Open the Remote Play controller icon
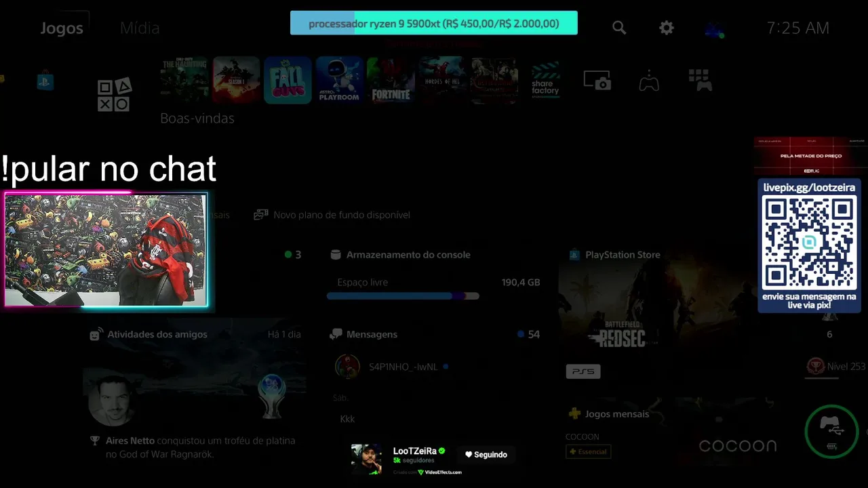868x488 pixels. (649, 81)
